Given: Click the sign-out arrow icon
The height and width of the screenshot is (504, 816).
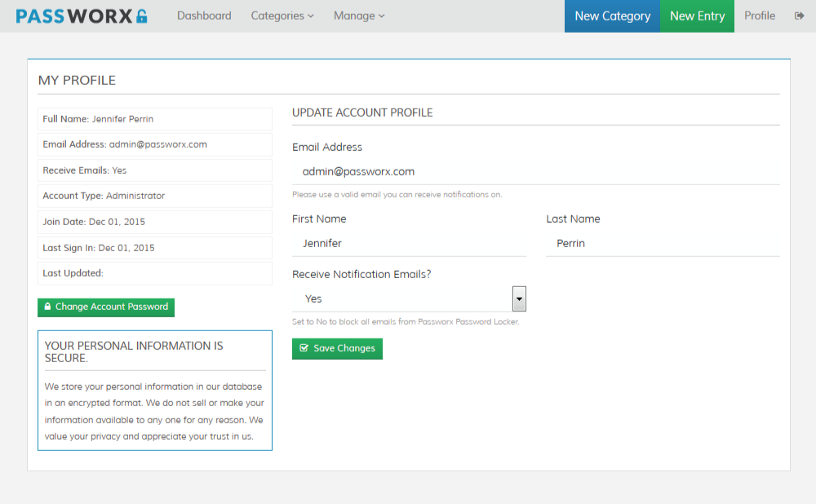Looking at the screenshot, I should pyautogui.click(x=799, y=15).
